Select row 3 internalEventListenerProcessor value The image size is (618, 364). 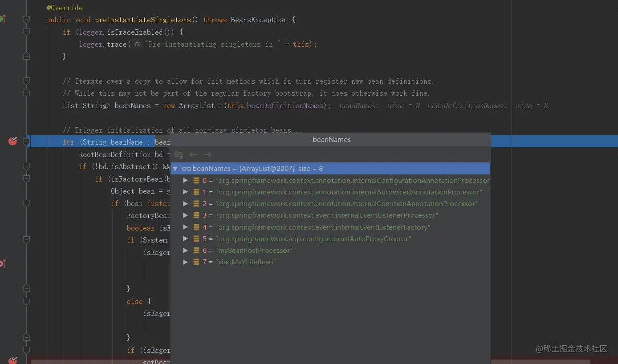(x=327, y=215)
